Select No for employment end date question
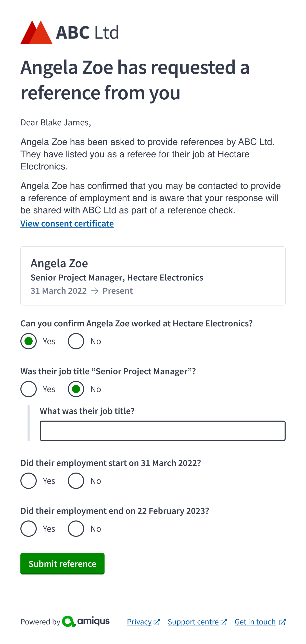The height and width of the screenshot is (644, 306). tap(75, 529)
